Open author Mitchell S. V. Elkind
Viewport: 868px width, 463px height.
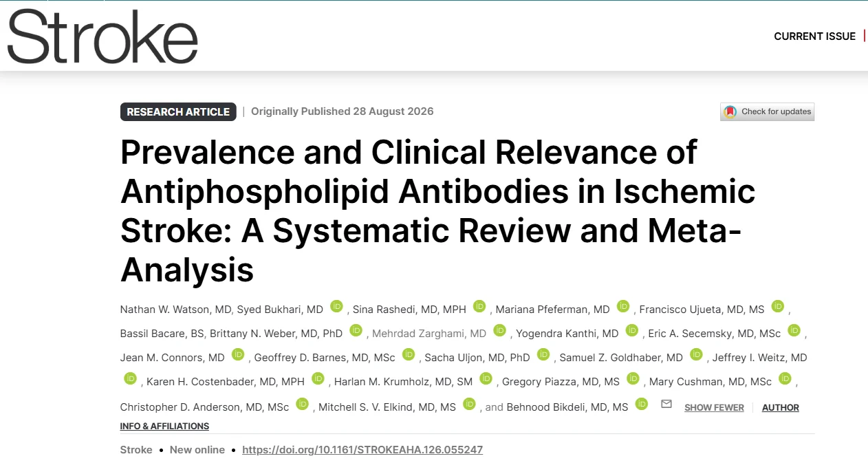[x=387, y=407]
